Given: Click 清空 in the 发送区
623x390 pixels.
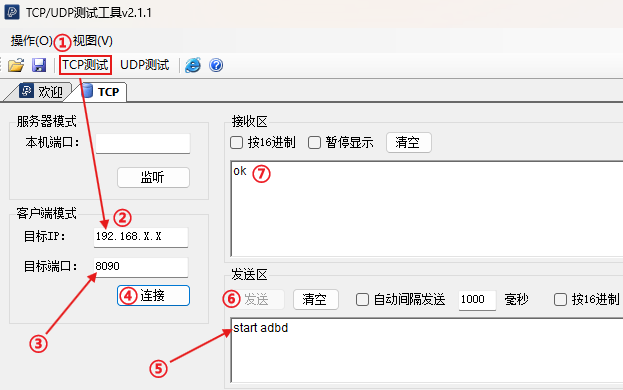Looking at the screenshot, I should (x=315, y=299).
